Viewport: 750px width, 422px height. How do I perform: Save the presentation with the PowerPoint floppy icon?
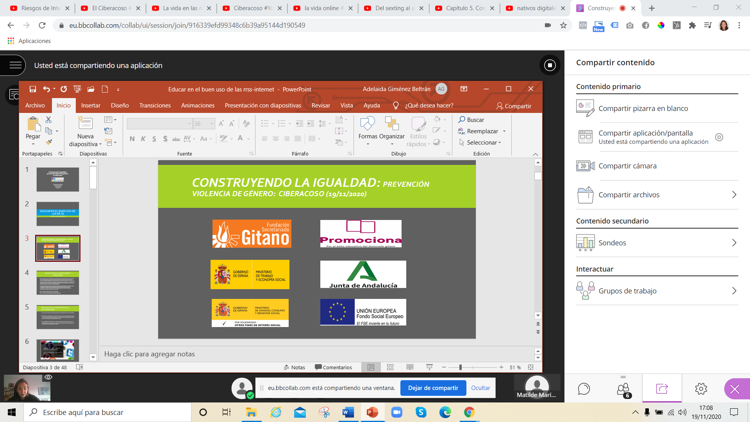33,89
